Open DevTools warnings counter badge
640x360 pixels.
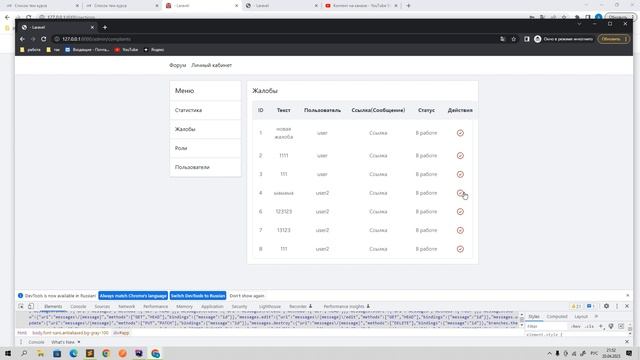tap(576, 306)
